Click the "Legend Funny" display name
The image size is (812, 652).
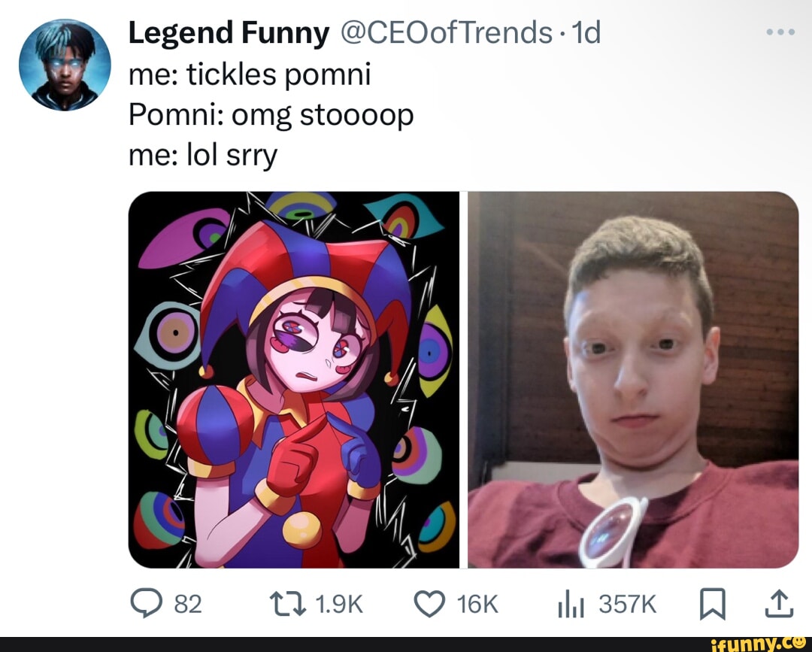click(229, 33)
